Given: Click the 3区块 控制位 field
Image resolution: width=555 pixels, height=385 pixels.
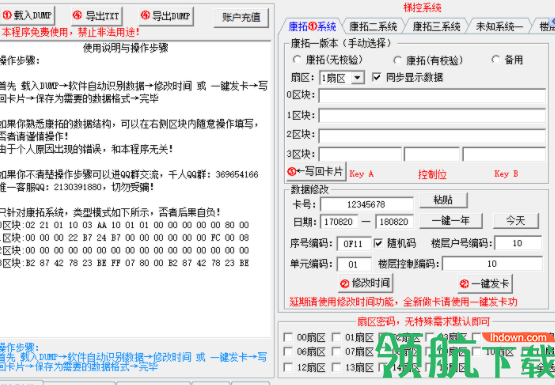Looking at the screenshot, I should 431,154.
